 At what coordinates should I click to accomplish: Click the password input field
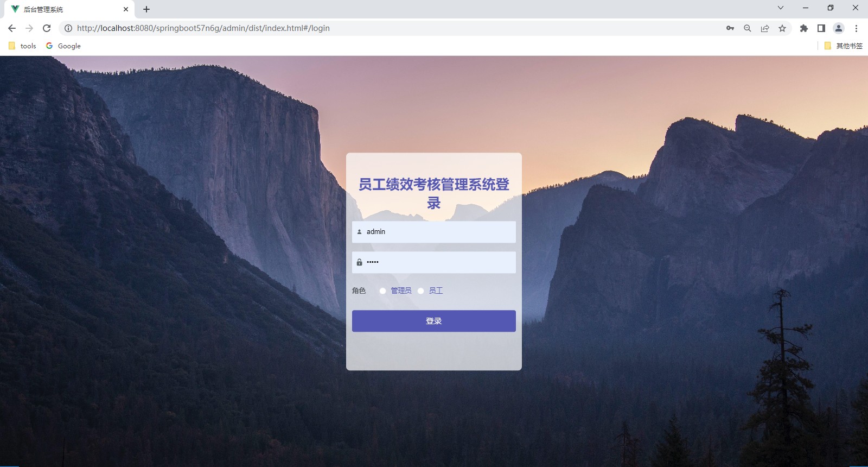(x=434, y=262)
